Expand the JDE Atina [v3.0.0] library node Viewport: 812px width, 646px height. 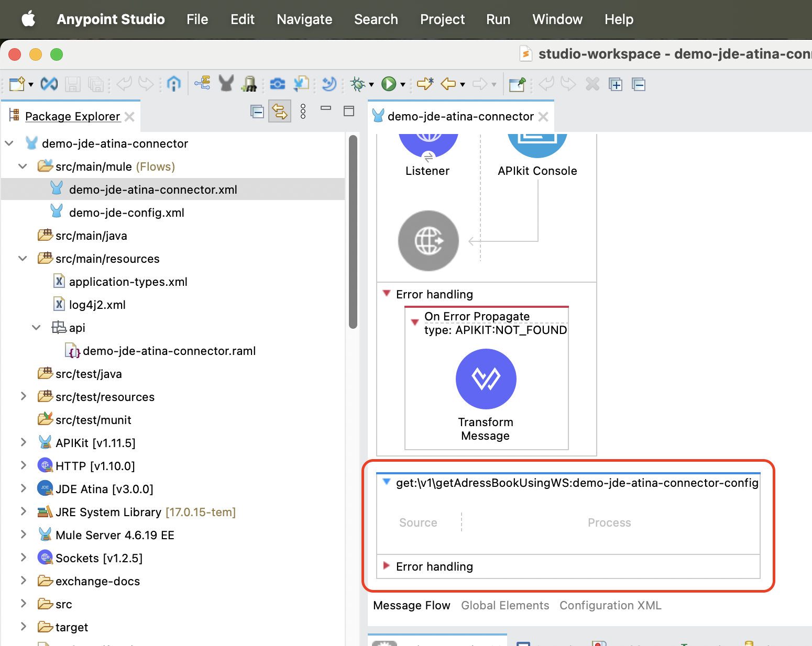(x=23, y=489)
